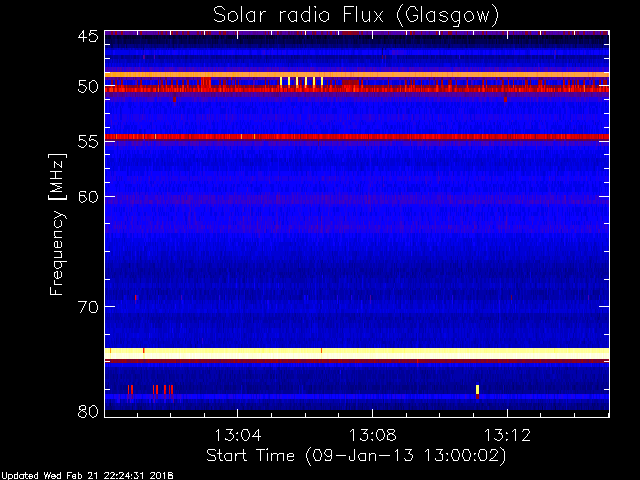
Task: Click the orange horizontal band near 49 MHz
Action: [x=357, y=75]
